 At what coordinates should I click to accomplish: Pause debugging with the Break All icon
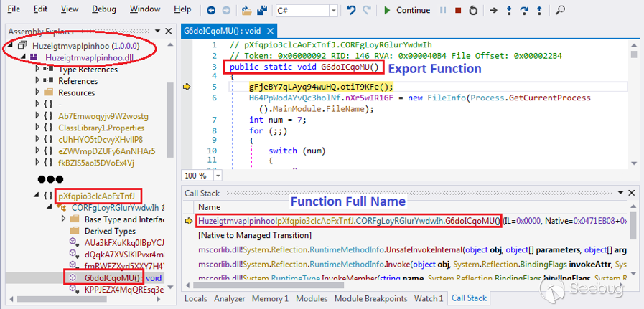443,11
